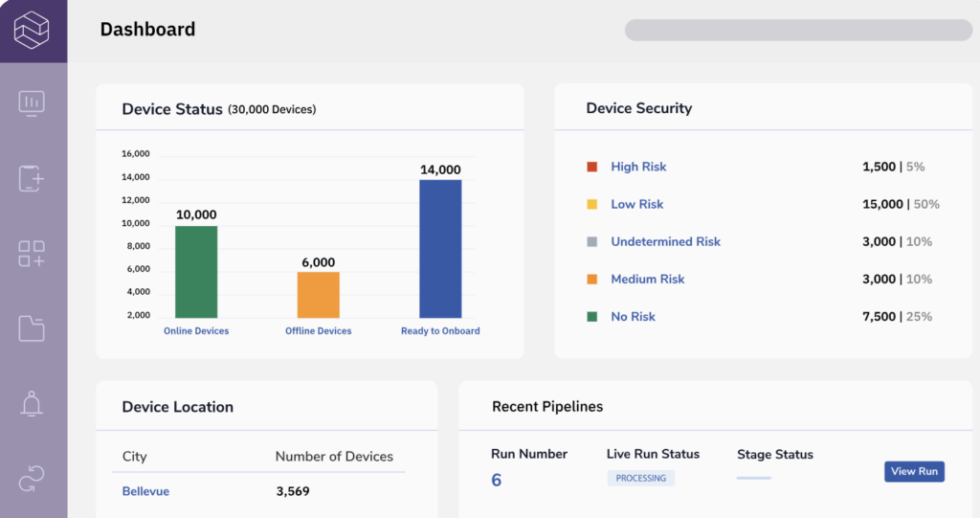This screenshot has width=980, height=518.
Task: Open the folder icon in sidebar
Action: point(32,328)
